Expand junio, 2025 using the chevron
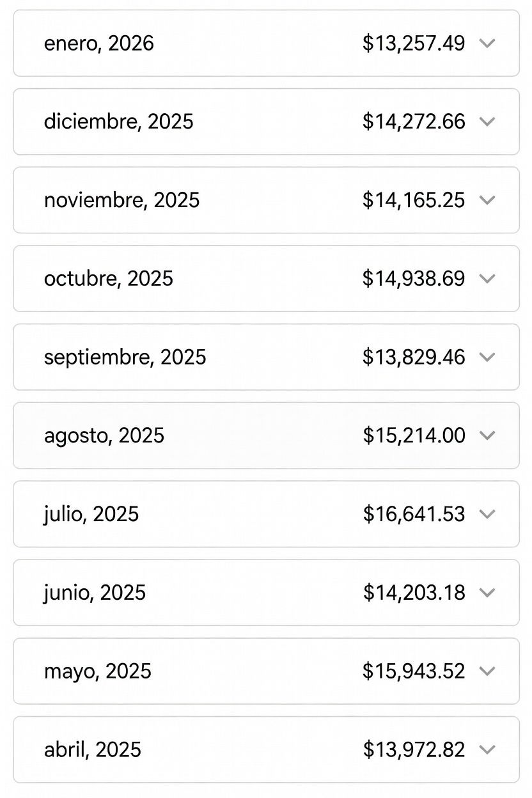This screenshot has width=532, height=798. [x=487, y=593]
